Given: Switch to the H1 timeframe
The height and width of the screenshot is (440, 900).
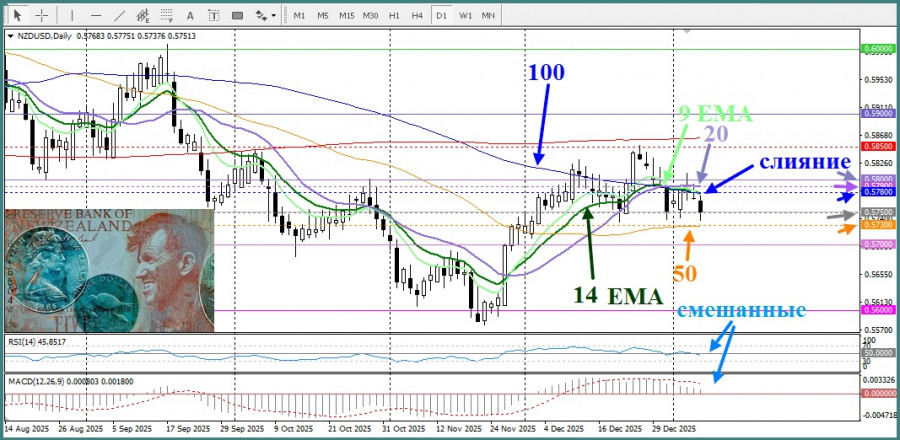Looking at the screenshot, I should 394,16.
